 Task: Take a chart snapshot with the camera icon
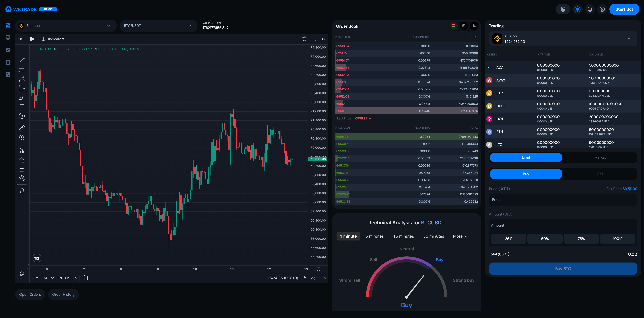(323, 39)
